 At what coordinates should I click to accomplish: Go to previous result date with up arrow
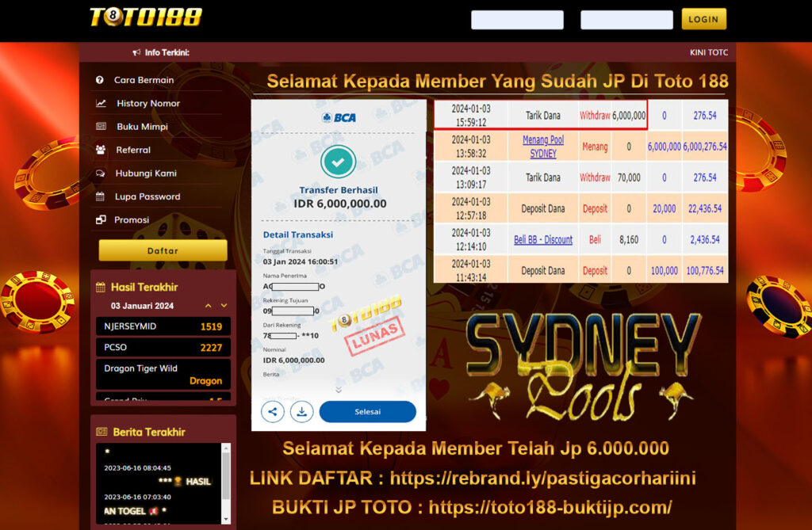pyautogui.click(x=209, y=306)
